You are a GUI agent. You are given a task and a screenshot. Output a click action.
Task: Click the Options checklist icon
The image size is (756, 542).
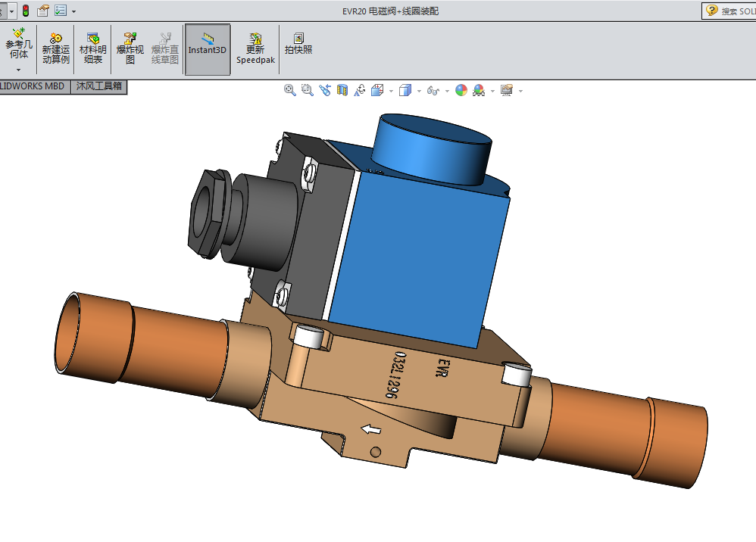[x=61, y=11]
